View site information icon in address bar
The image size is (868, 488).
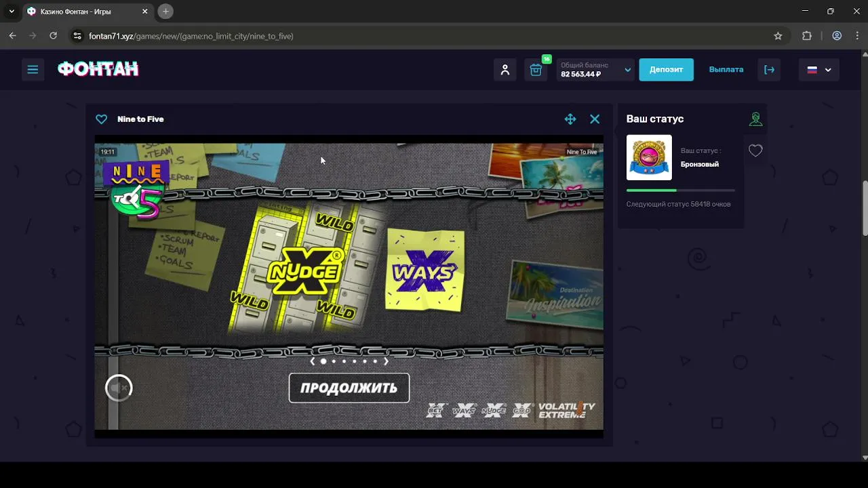point(77,36)
